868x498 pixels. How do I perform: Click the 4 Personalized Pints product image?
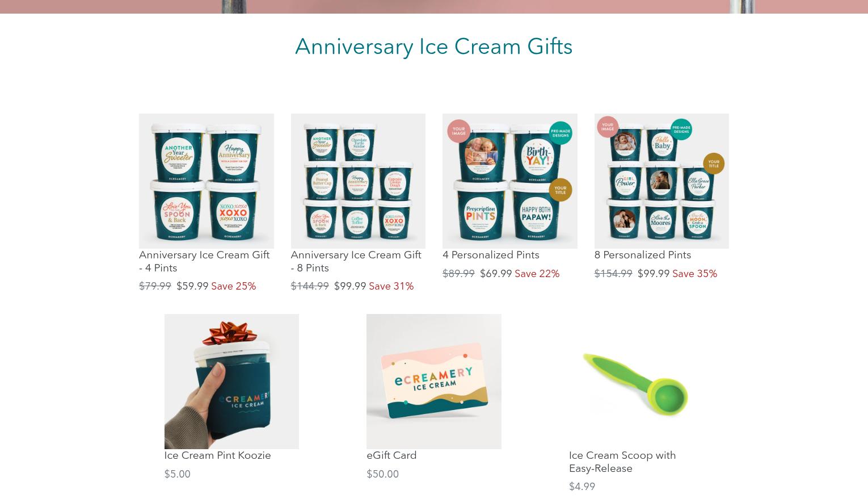coord(509,181)
